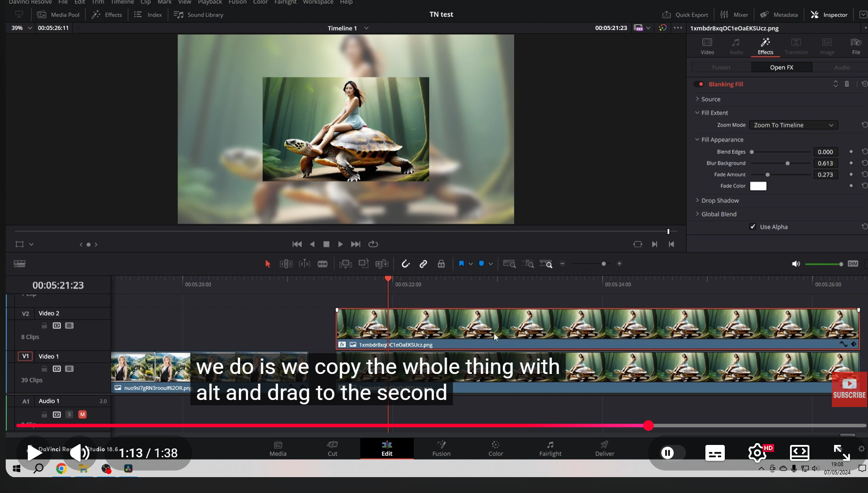
Task: Open the Metadata panel
Action: (x=779, y=15)
